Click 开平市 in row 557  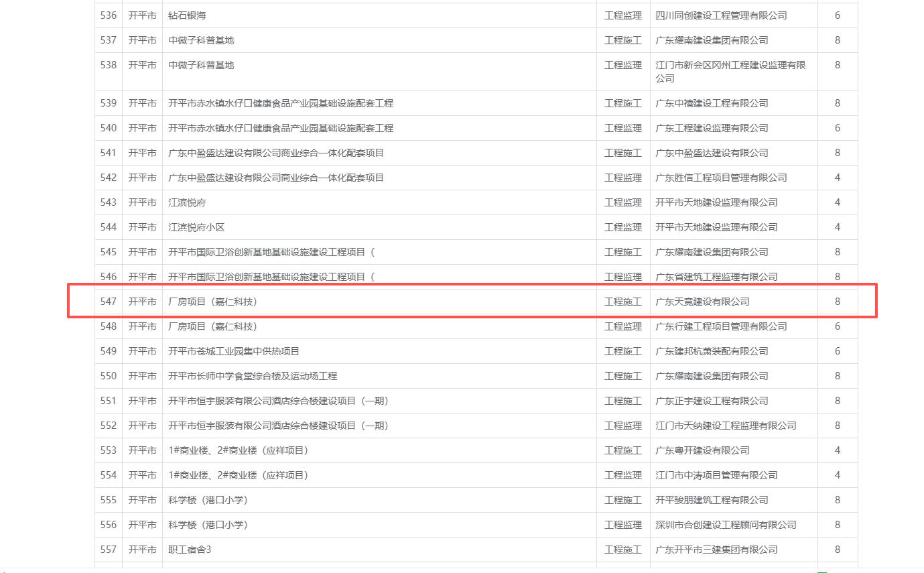[142, 550]
